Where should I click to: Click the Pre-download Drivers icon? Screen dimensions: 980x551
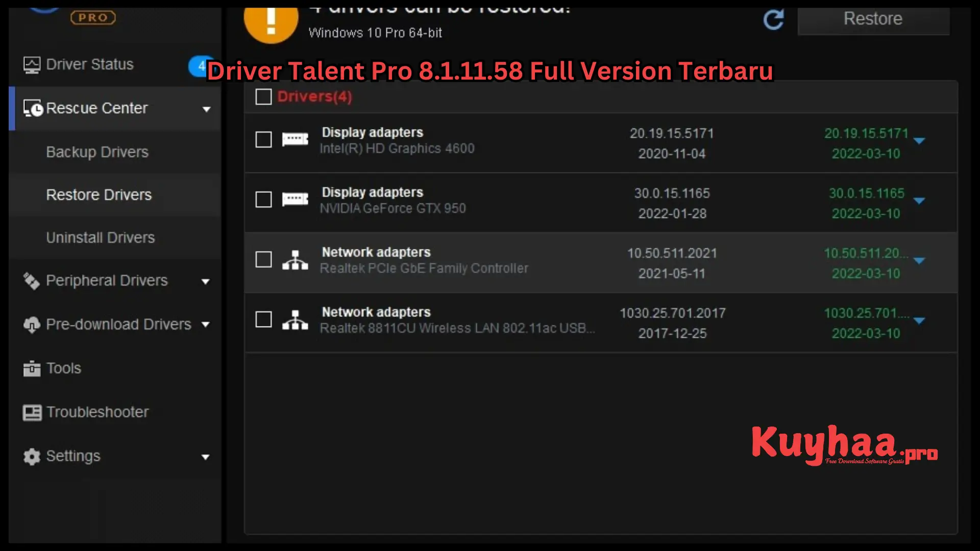tap(31, 324)
